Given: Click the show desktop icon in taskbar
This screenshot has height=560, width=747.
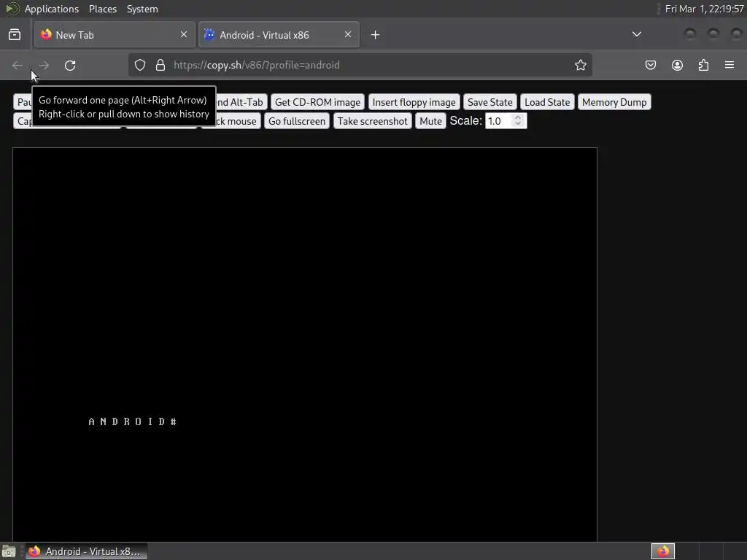Looking at the screenshot, I should 9,551.
